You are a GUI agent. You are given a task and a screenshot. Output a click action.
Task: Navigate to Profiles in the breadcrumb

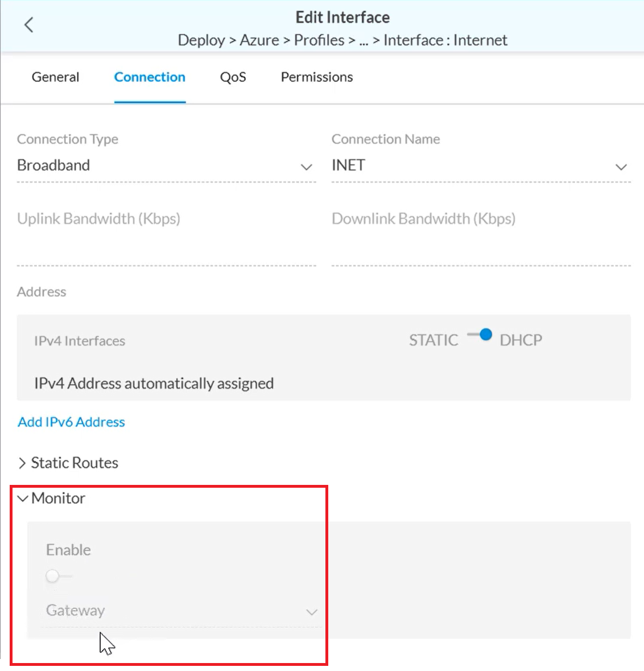319,40
